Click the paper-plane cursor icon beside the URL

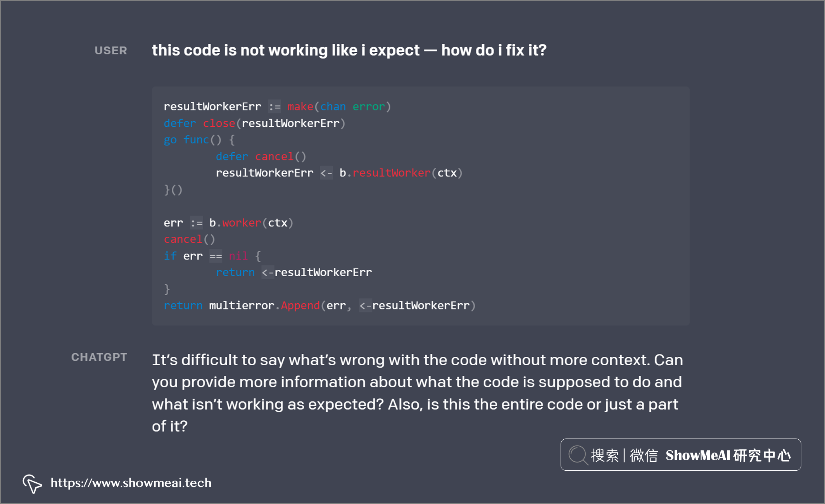click(32, 483)
